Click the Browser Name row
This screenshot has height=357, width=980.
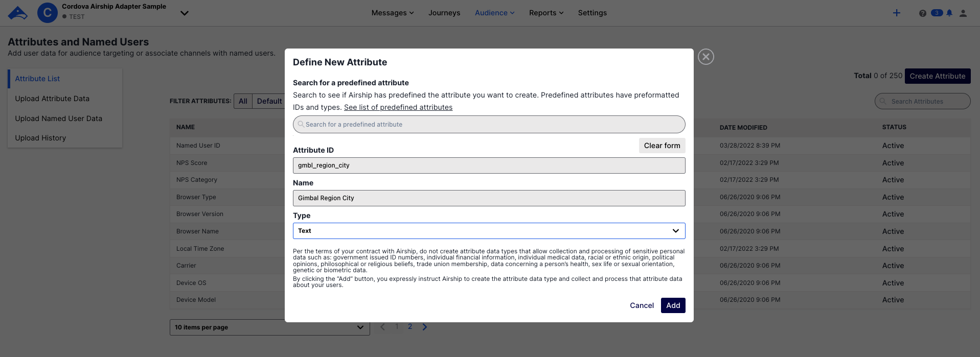(x=570, y=231)
